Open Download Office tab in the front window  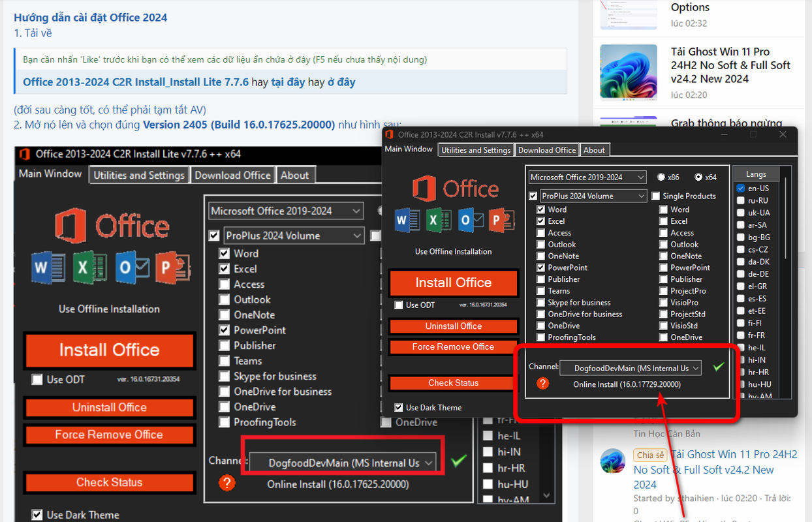[x=547, y=150]
